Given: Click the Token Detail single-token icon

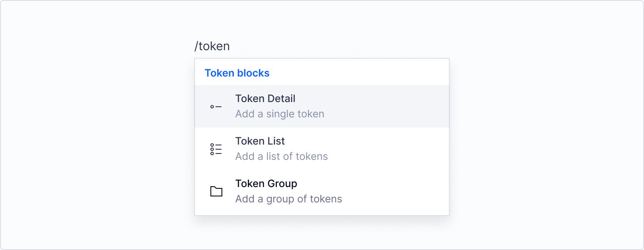Looking at the screenshot, I should coord(216,106).
